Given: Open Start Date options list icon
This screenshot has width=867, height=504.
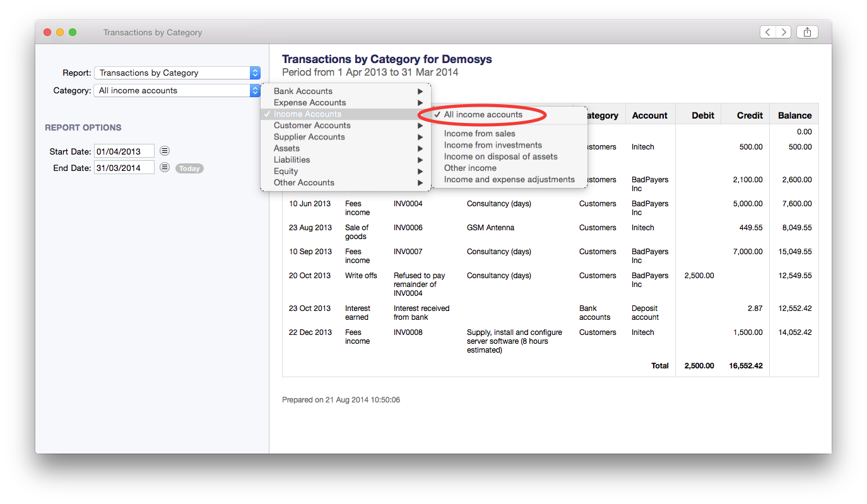Looking at the screenshot, I should [165, 151].
